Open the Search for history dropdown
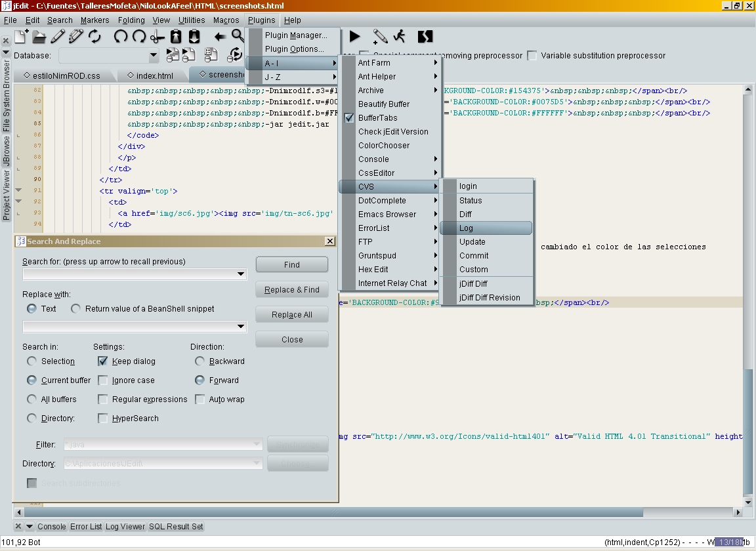 coord(241,274)
